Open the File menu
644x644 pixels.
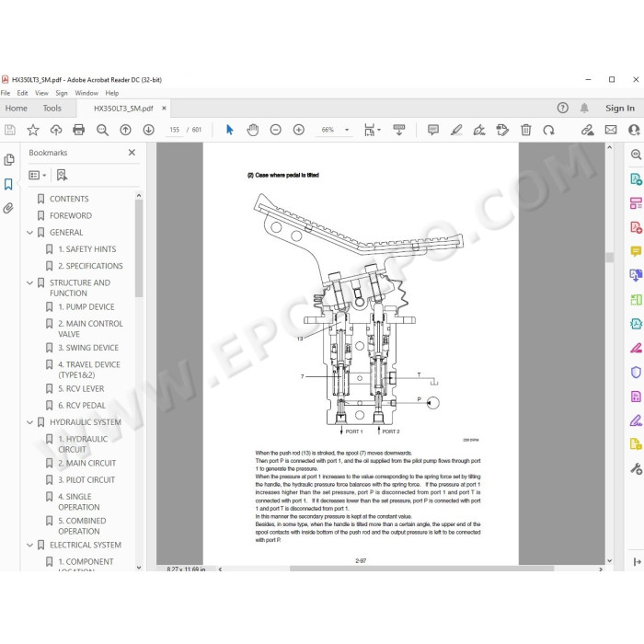pos(6,93)
